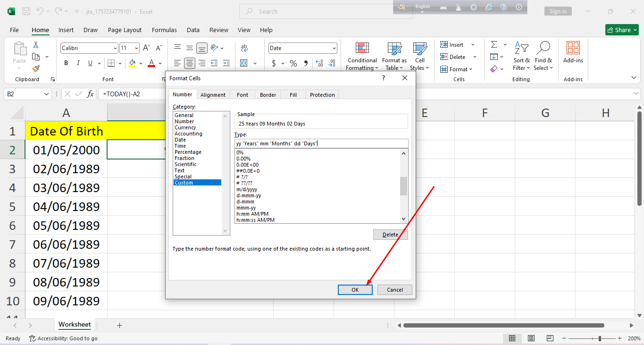This screenshot has width=644, height=345.
Task: Open the font name Calibri dropdown
Action: tap(115, 48)
